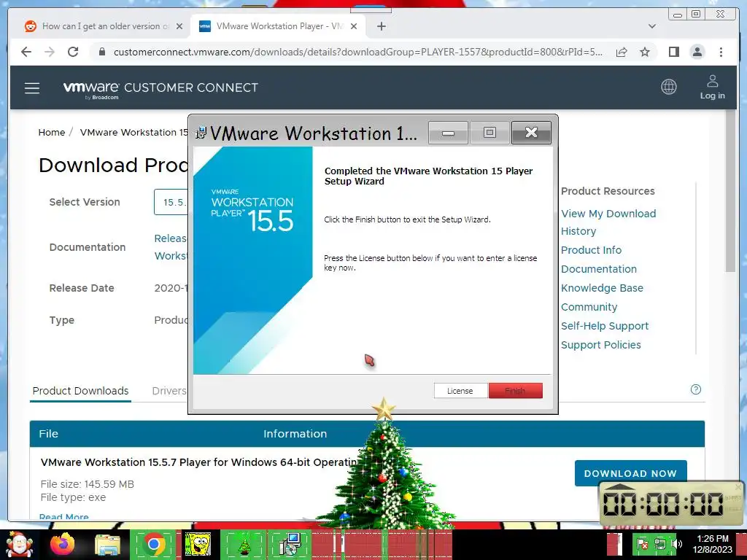747x560 pixels.
Task: Expand the tab search chevron
Action: click(651, 26)
